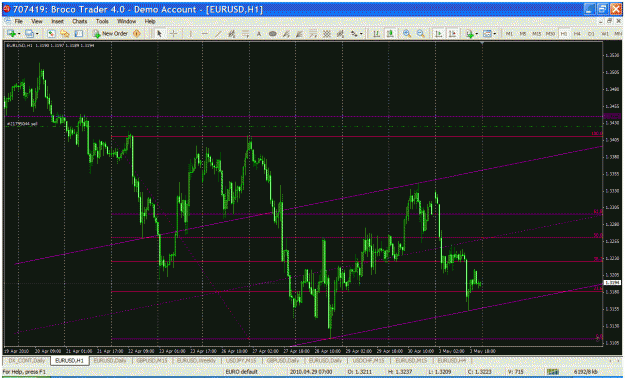This screenshot has width=625, height=378.
Task: Switch to EURUSD,H4 chart tab
Action: pos(452,360)
